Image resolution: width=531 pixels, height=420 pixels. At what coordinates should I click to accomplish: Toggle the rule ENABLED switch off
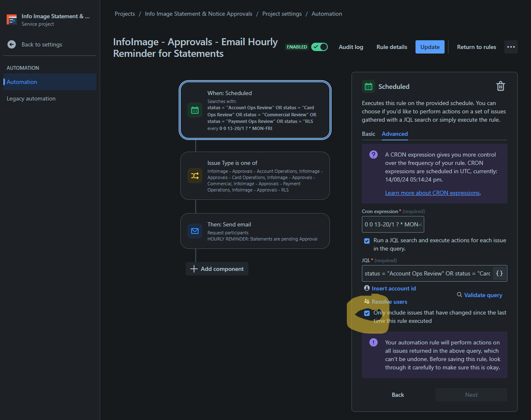[319, 47]
